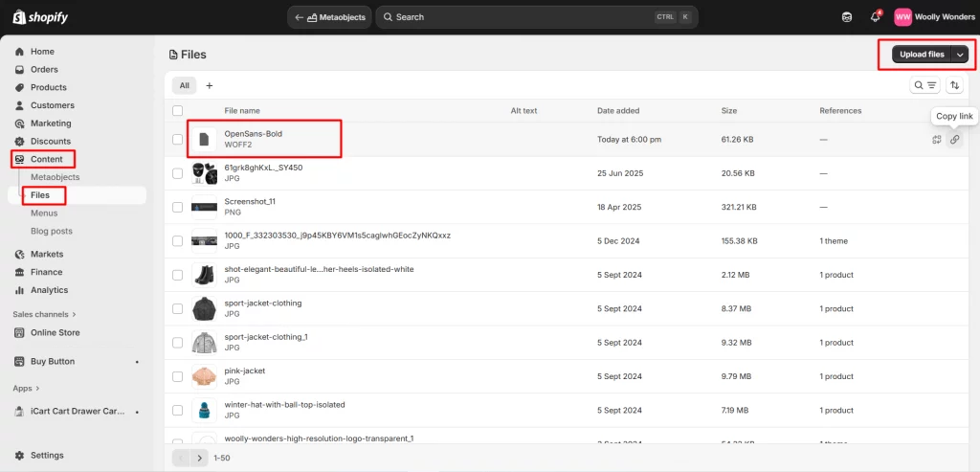Open Buy Button sales channel

coord(53,361)
